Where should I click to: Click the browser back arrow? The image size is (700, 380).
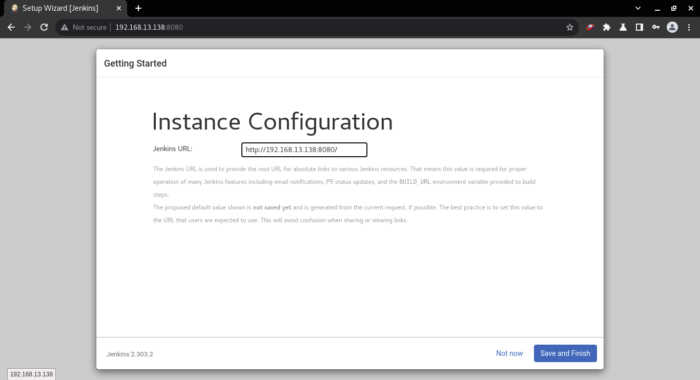click(11, 27)
